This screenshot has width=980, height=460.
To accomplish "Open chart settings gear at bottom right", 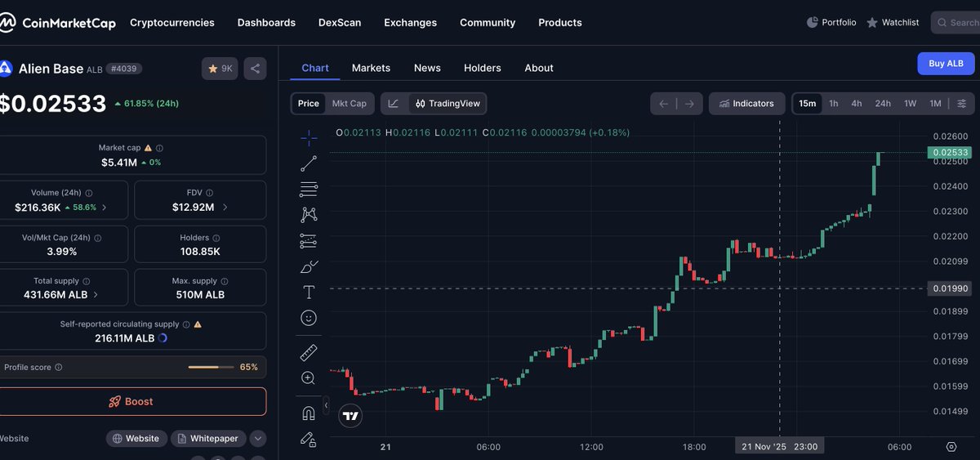I will coord(951,446).
